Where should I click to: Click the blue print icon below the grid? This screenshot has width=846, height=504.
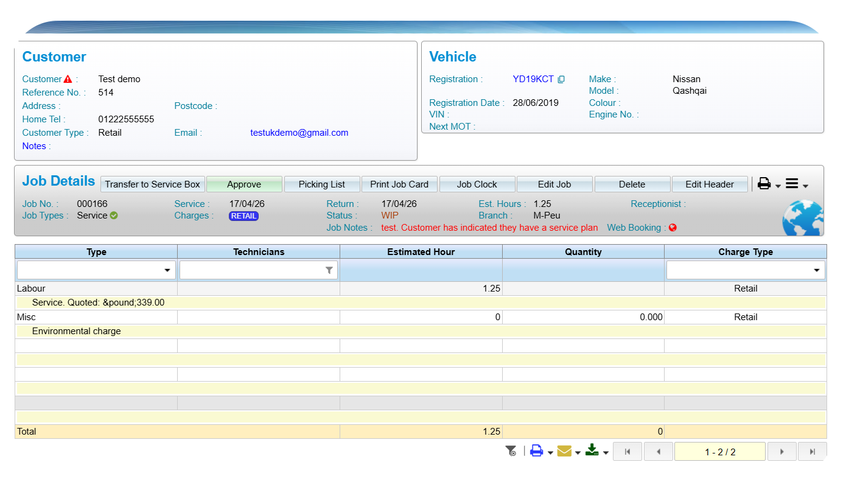click(x=536, y=451)
